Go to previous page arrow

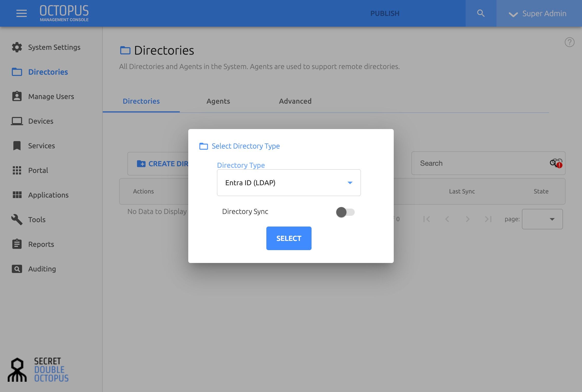(447, 219)
